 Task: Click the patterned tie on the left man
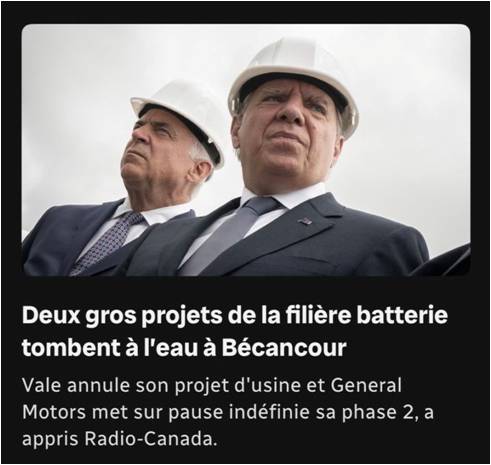[x=107, y=242]
